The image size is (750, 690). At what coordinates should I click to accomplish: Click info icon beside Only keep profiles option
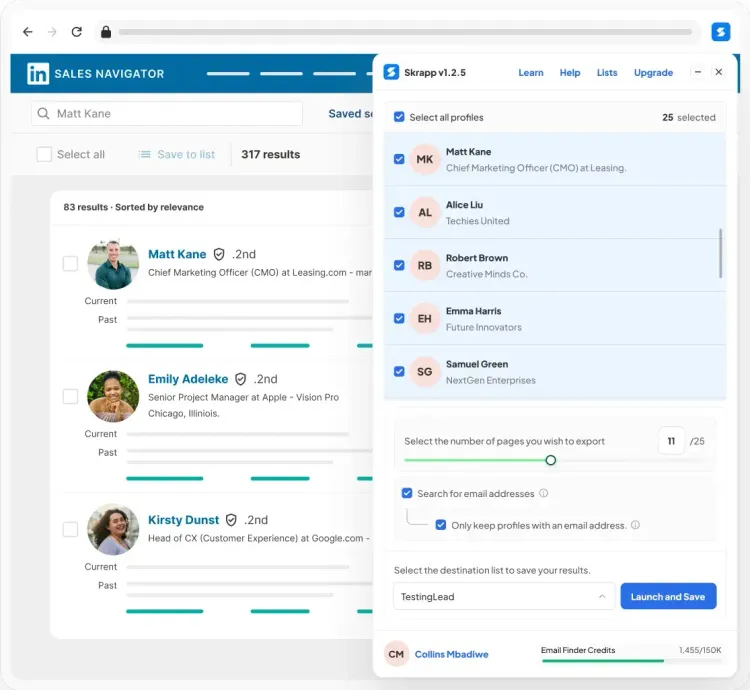(635, 525)
